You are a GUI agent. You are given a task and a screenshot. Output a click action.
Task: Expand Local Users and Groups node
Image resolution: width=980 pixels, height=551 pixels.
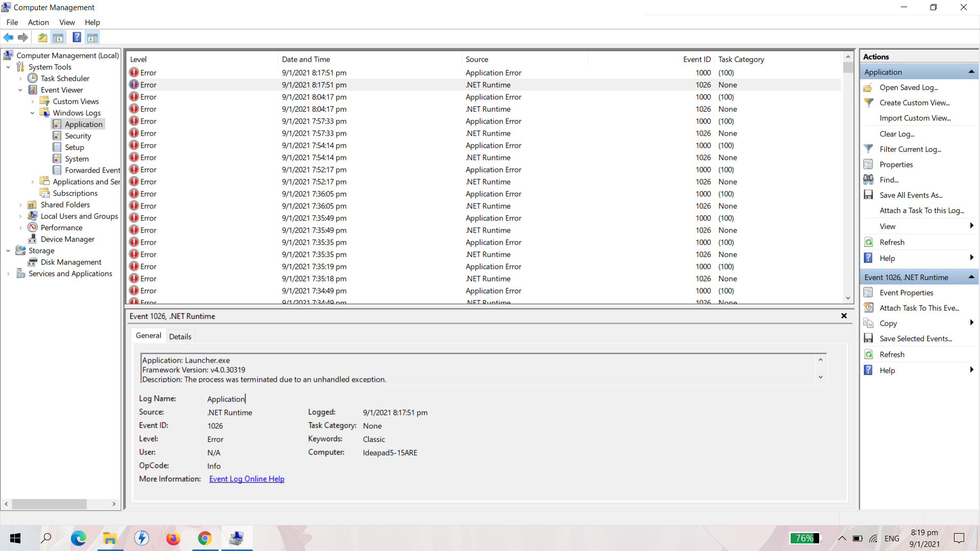click(x=20, y=216)
